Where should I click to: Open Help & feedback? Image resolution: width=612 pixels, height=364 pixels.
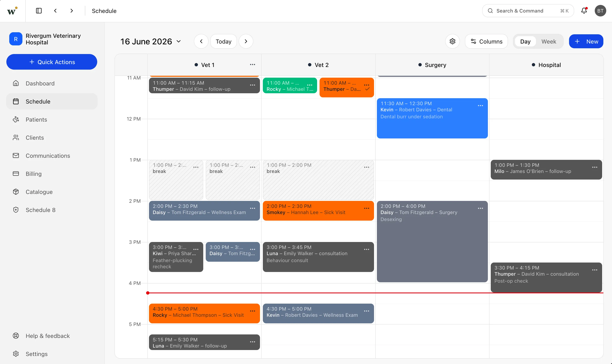52,336
